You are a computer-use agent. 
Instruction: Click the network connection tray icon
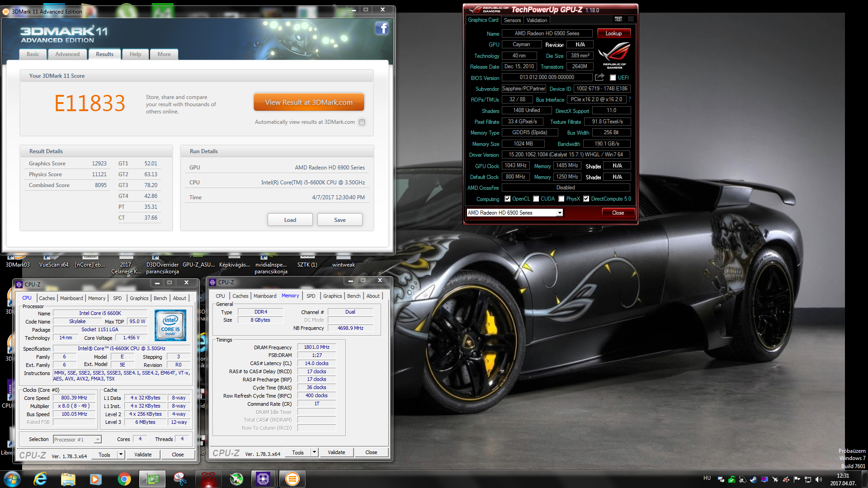coord(807,479)
